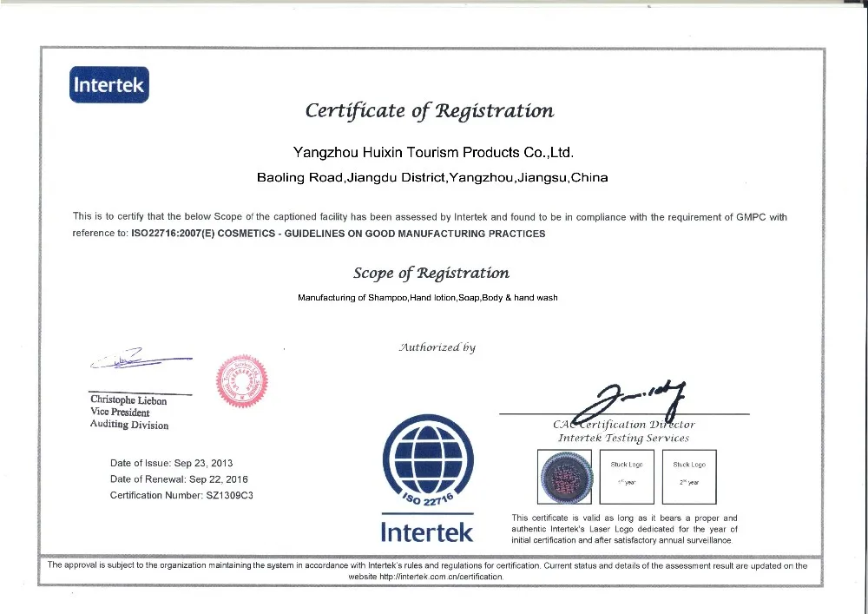The width and height of the screenshot is (868, 614).
Task: Select the Stuck Logo 1st year box
Action: click(626, 478)
